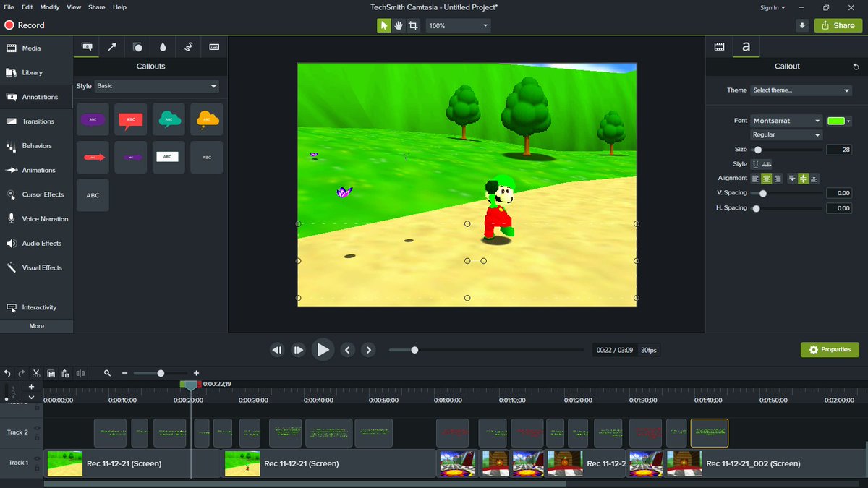The image size is (868, 488).
Task: Collapse tracks with chevron below add-track
Action: tap(31, 397)
